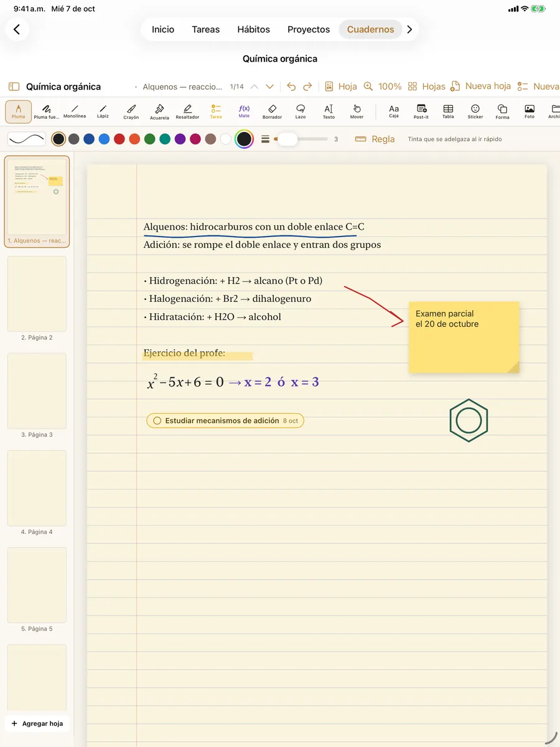Open the Hojas page grid view

pos(427,87)
